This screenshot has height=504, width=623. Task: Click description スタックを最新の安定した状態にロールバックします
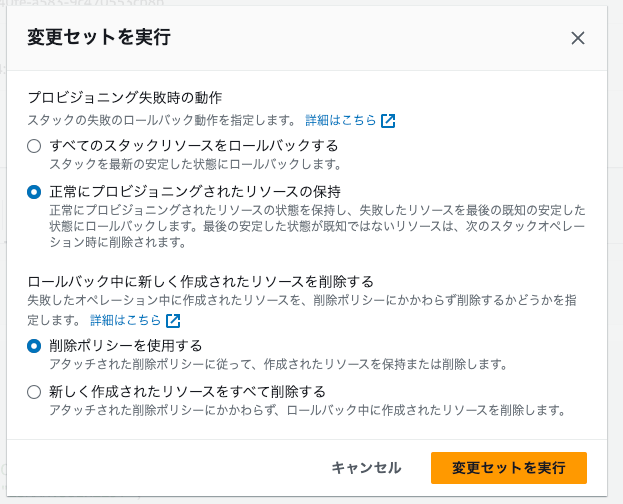pyautogui.click(x=195, y=163)
